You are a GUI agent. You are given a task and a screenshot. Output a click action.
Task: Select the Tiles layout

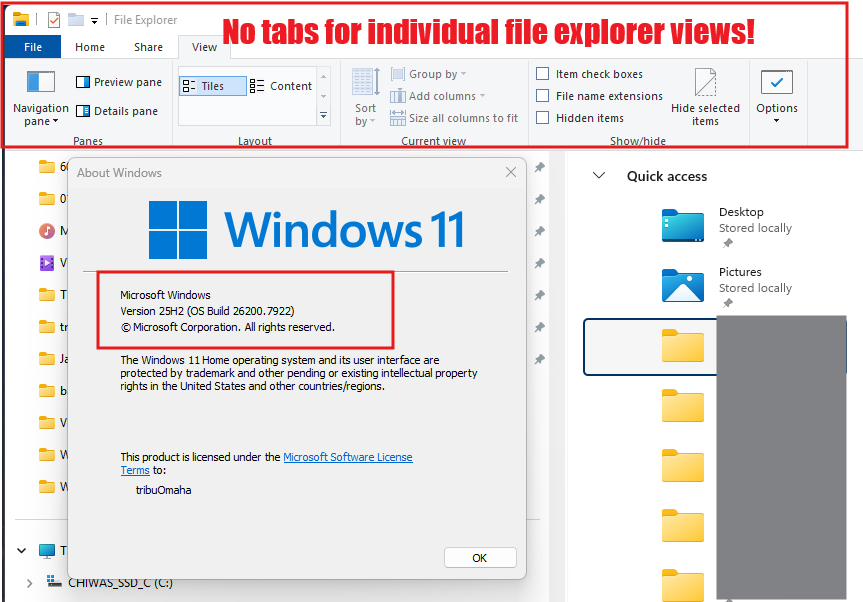(x=212, y=86)
